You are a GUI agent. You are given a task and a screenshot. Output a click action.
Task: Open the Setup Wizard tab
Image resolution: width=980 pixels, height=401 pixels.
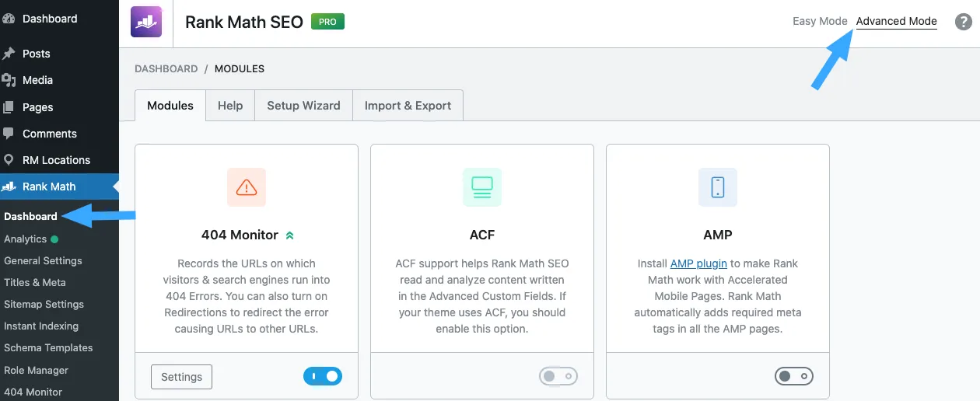tap(303, 106)
